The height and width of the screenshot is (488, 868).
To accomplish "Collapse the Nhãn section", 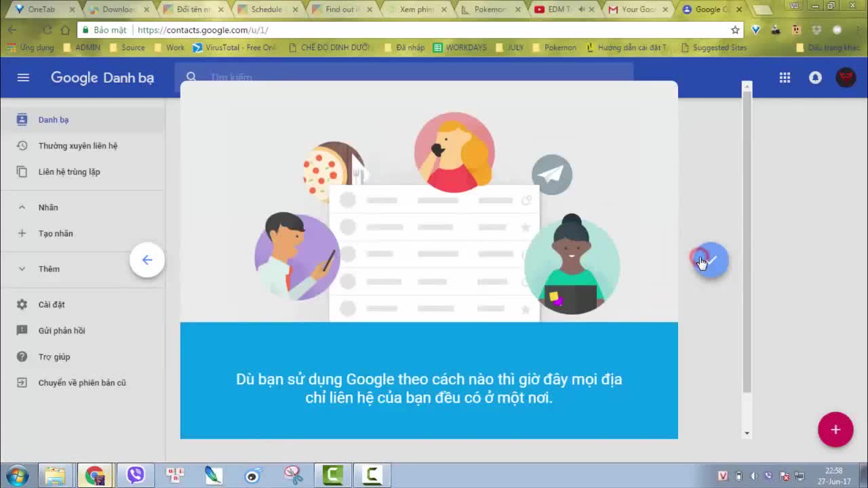I will tap(22, 207).
